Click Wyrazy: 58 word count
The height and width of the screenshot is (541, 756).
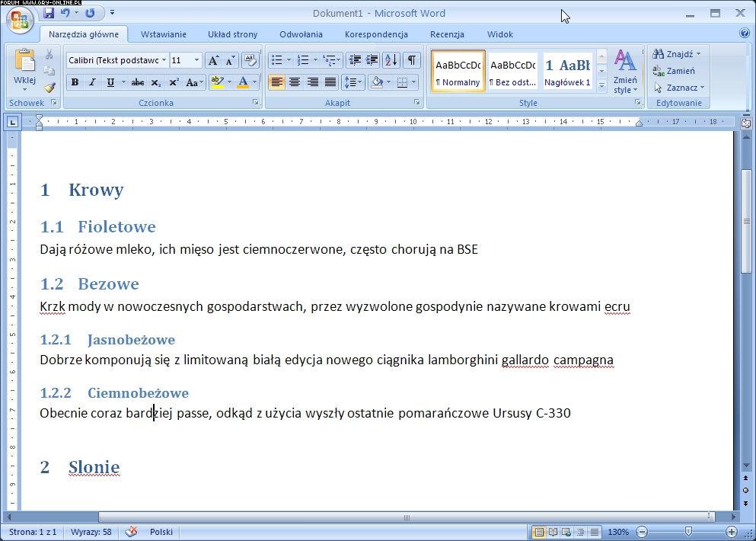(x=91, y=532)
